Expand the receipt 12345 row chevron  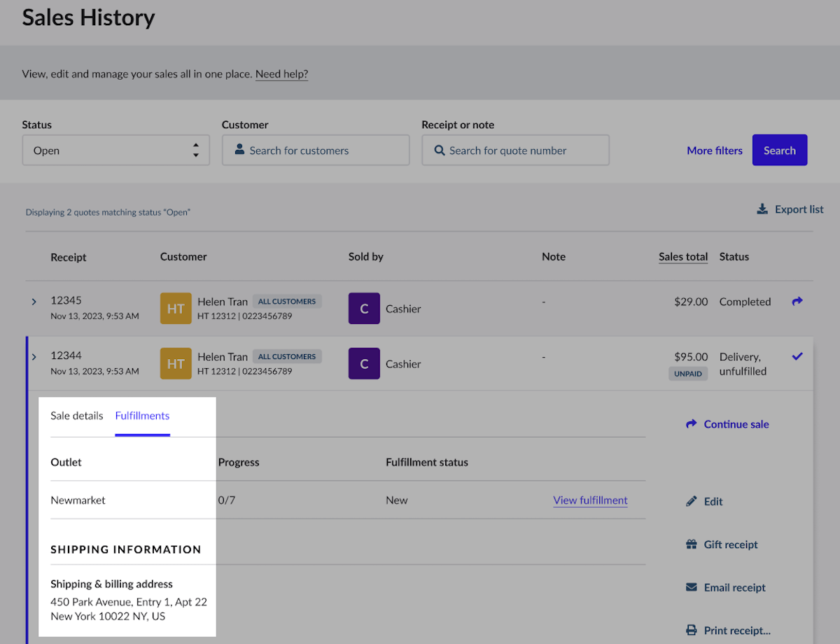click(x=34, y=302)
